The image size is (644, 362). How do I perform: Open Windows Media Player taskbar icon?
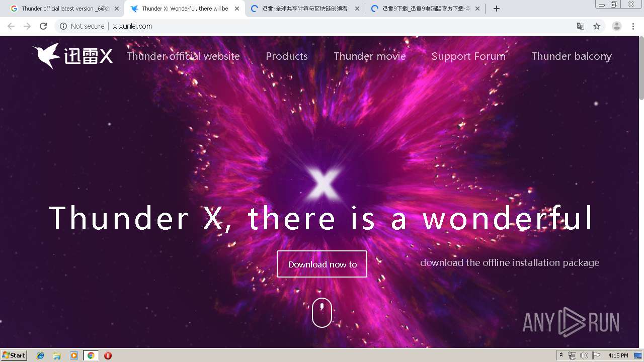(x=74, y=355)
